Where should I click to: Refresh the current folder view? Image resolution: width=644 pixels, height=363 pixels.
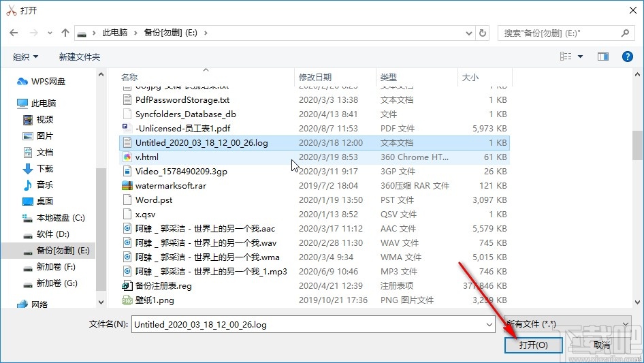[x=483, y=33]
